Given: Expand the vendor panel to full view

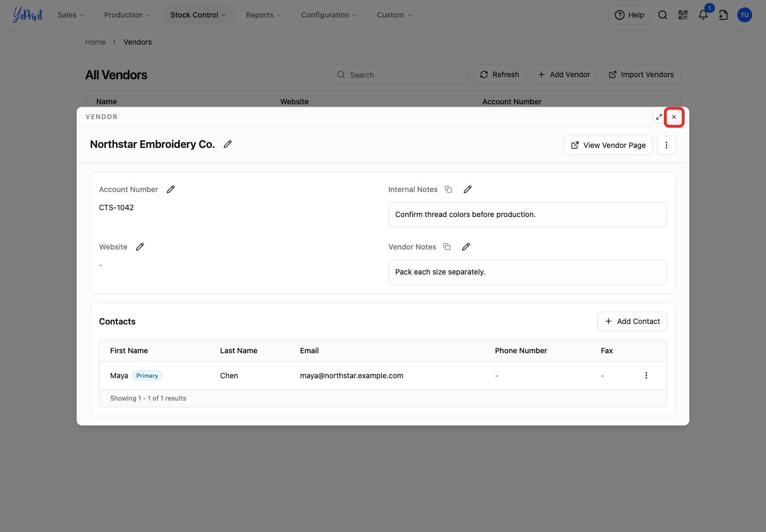Looking at the screenshot, I should coord(659,117).
